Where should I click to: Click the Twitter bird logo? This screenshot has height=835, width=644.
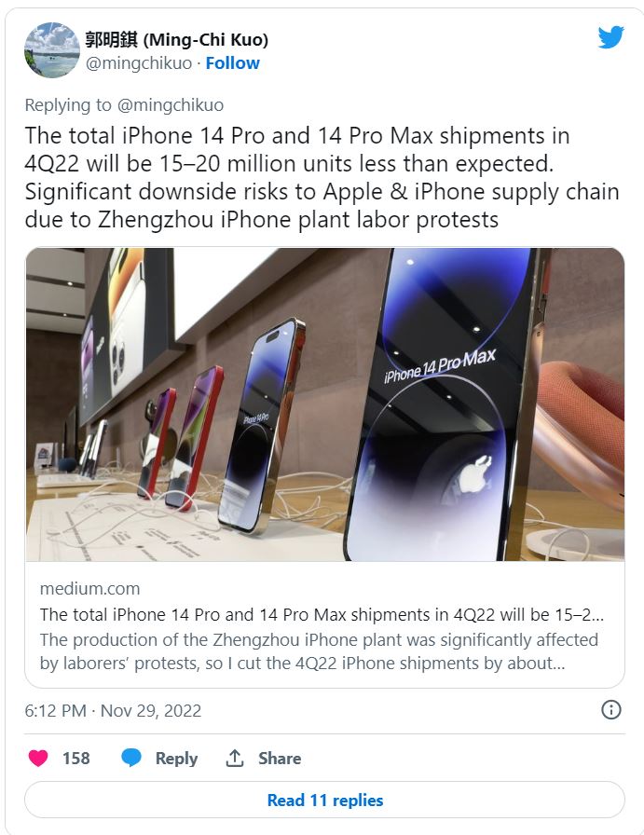(610, 36)
